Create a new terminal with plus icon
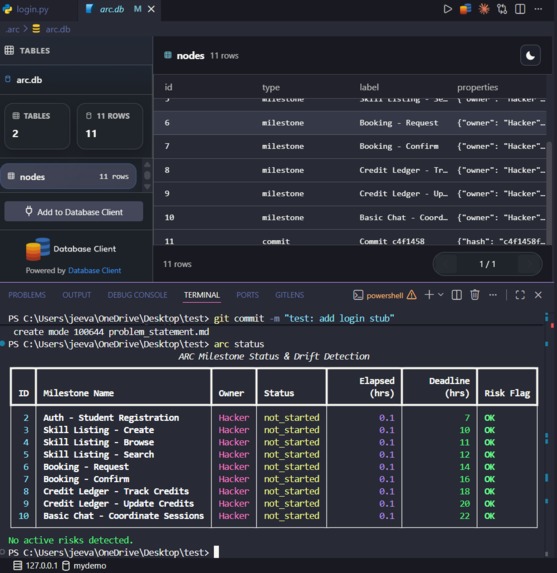Image resolution: width=557 pixels, height=573 pixels. tap(429, 295)
